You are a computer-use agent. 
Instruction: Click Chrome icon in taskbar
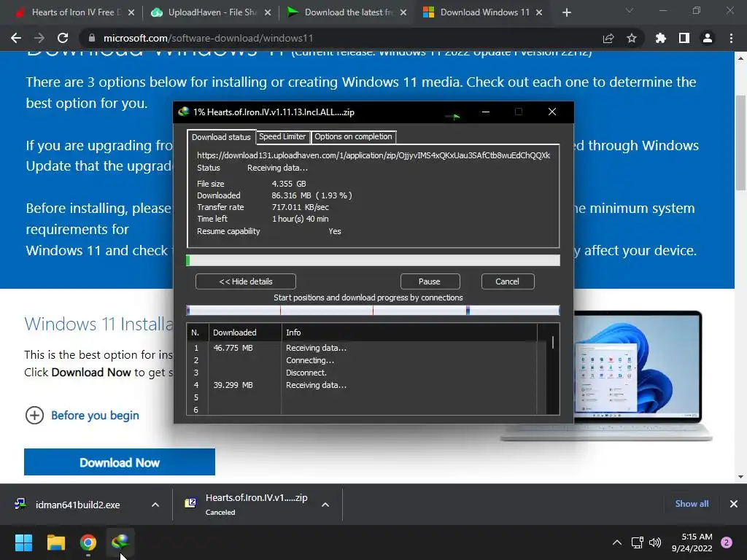(x=88, y=542)
